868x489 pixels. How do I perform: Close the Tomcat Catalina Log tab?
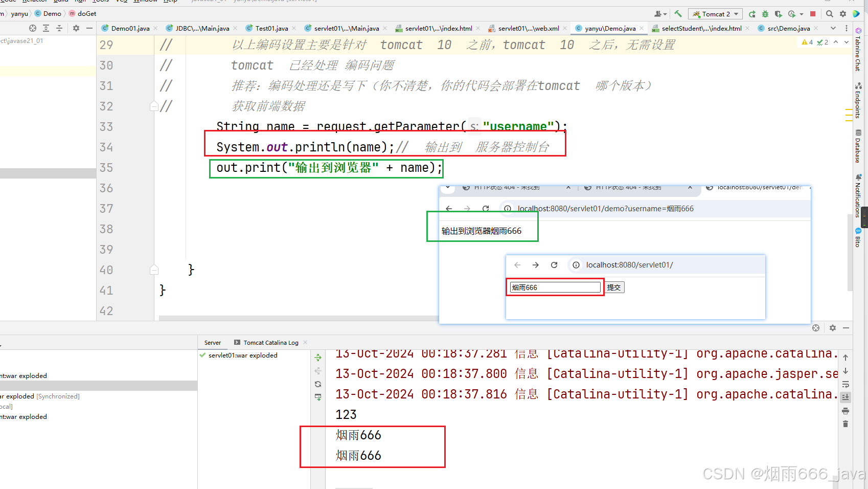[x=305, y=343]
